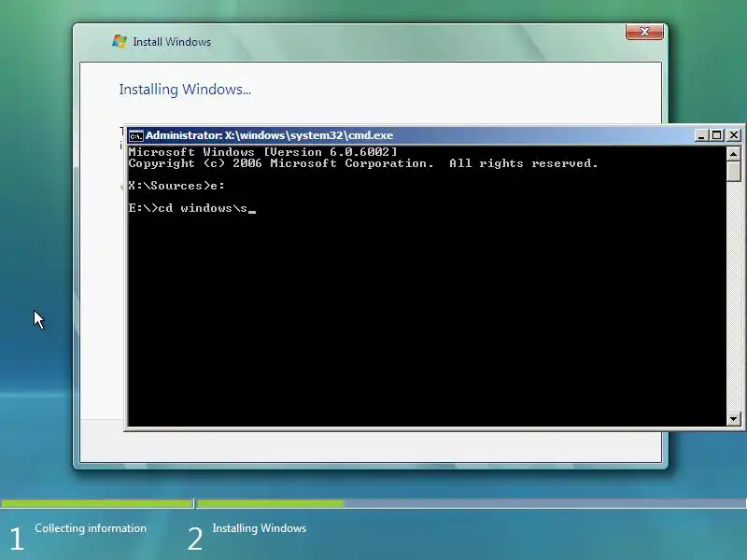
Task: Maximize the Administrator cmd.exe window
Action: pos(716,135)
